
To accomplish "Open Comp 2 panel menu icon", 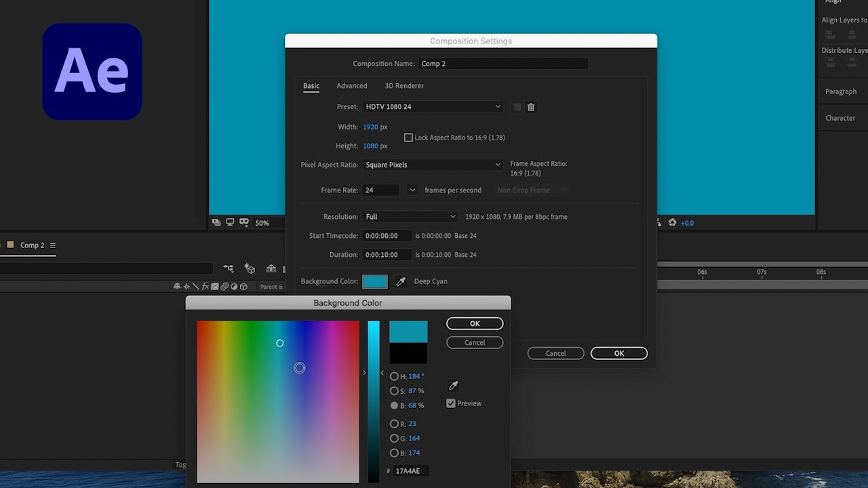I will tap(53, 245).
